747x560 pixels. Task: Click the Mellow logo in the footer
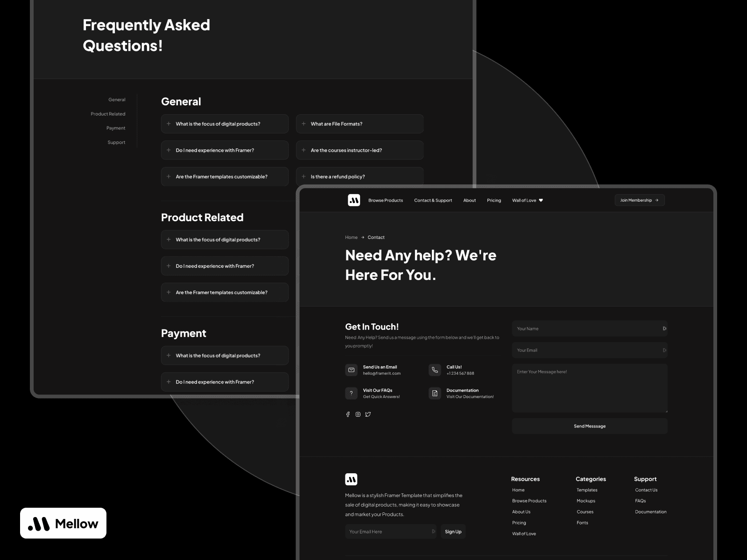coord(351,479)
